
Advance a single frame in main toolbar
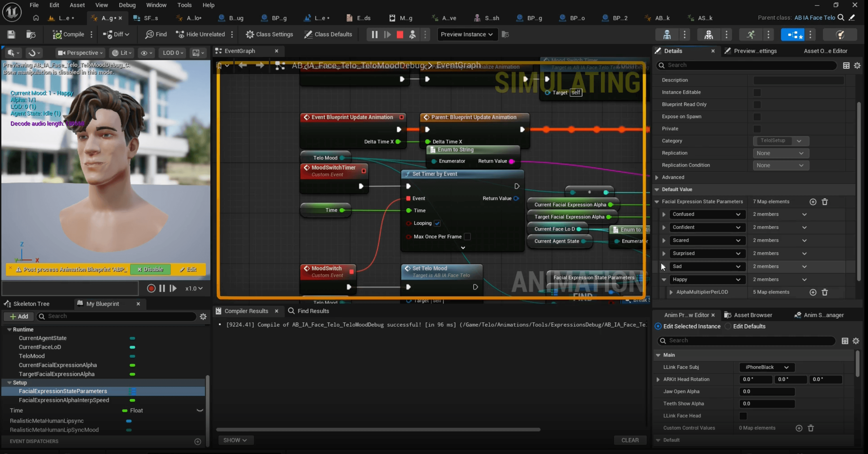[387, 34]
